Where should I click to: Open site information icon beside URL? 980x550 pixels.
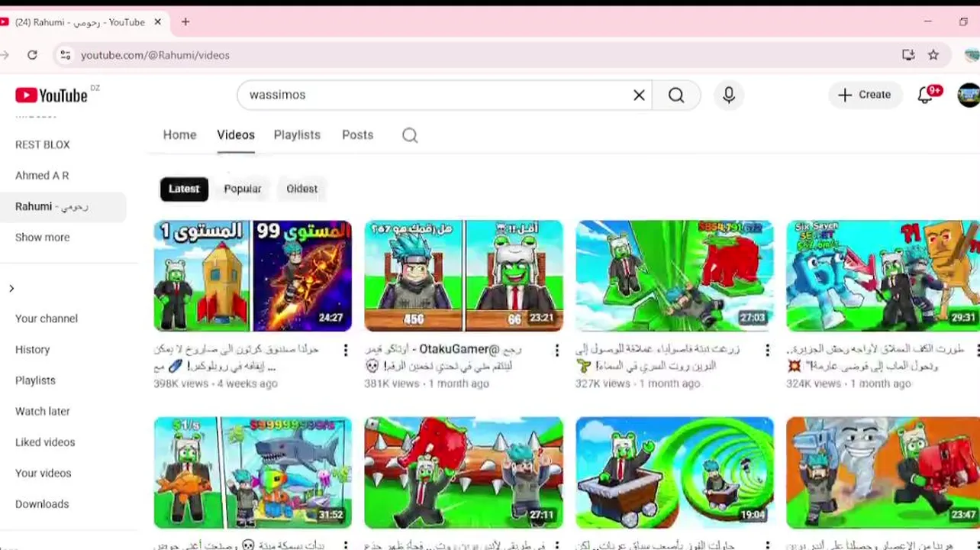(x=65, y=55)
